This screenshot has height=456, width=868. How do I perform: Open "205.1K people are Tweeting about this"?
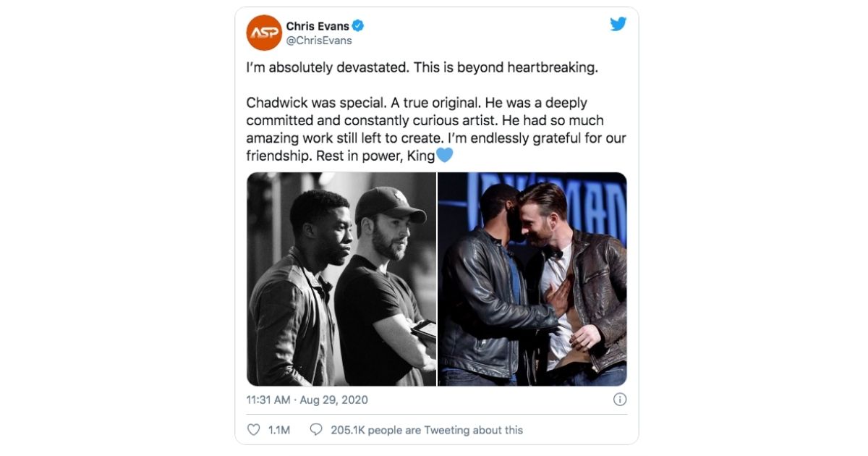[x=427, y=430]
